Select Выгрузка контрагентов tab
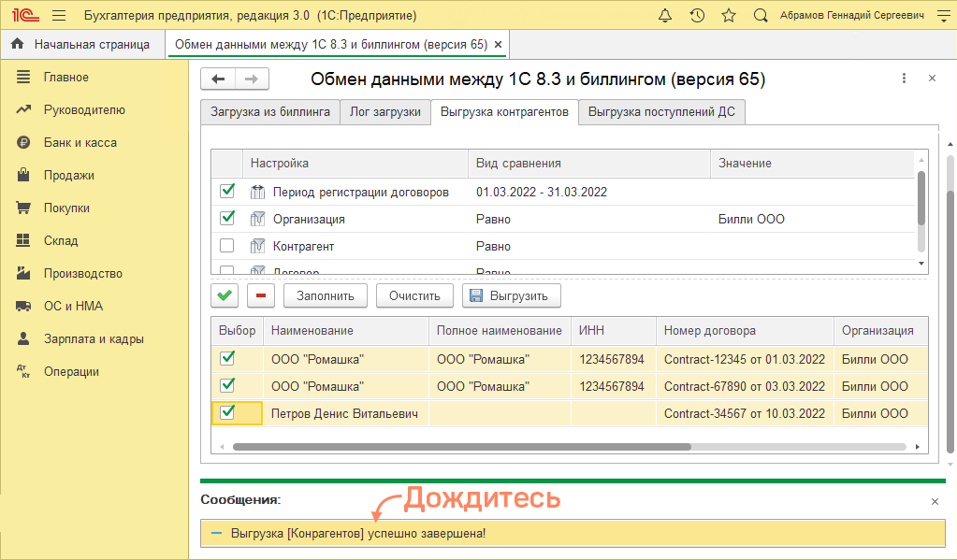This screenshot has height=560, width=957. 505,111
